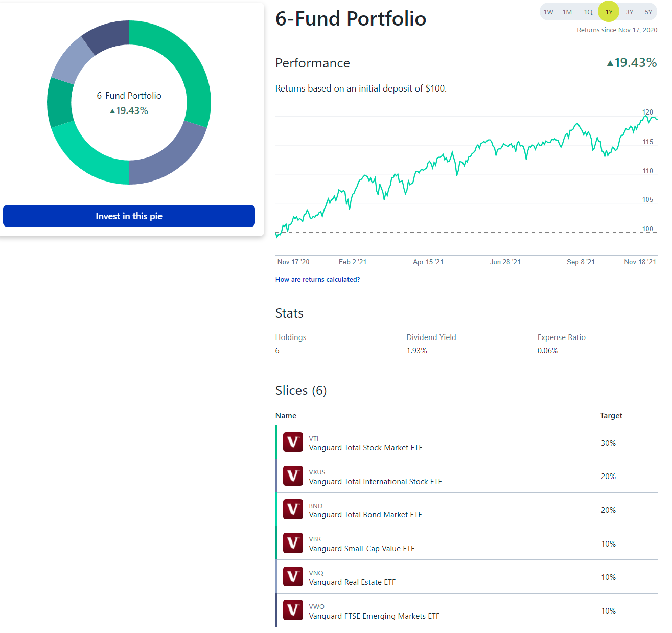Open Vanguard Total Bond Market ETF slice

(467, 510)
